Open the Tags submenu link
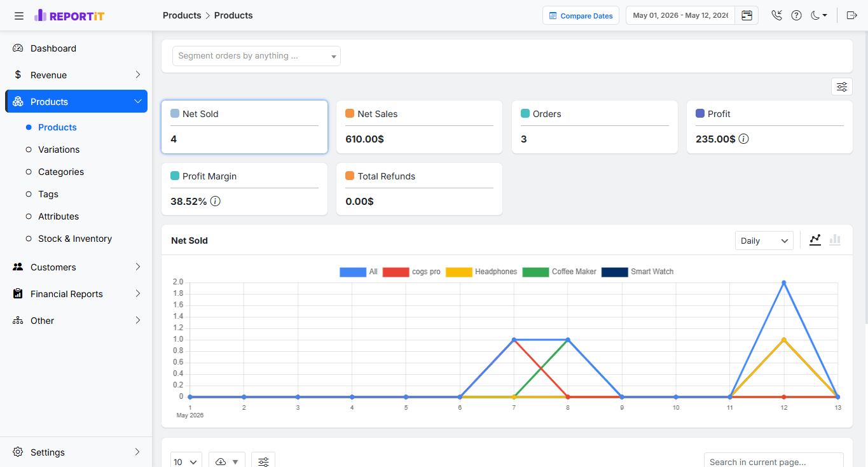 click(x=48, y=194)
